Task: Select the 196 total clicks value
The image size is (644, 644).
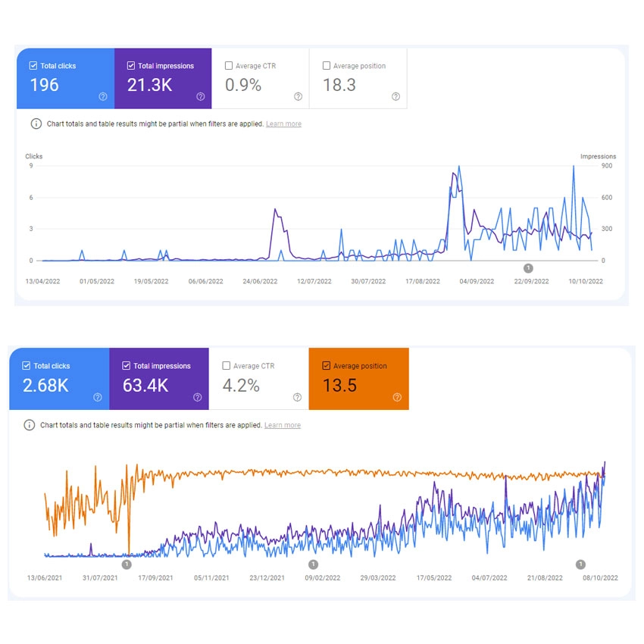Action: pos(45,85)
